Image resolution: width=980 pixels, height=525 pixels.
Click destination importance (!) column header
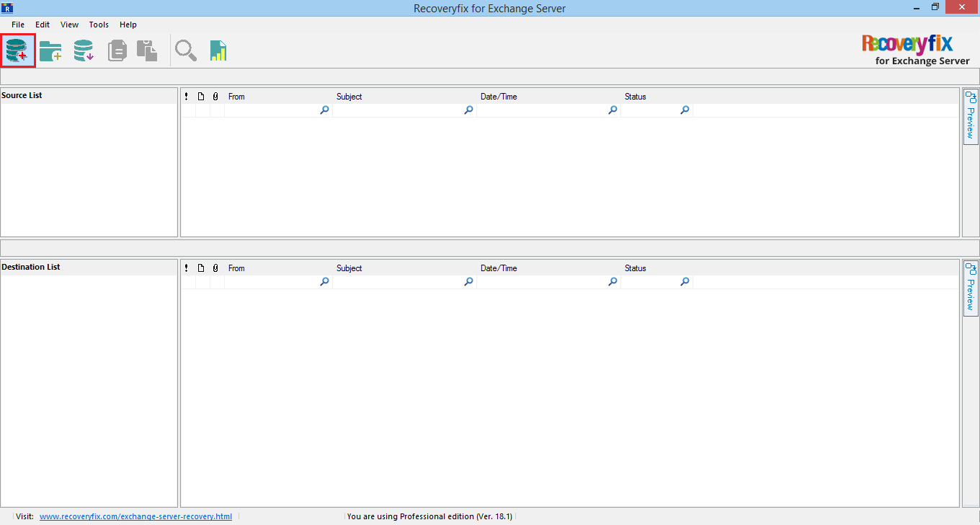coord(187,268)
